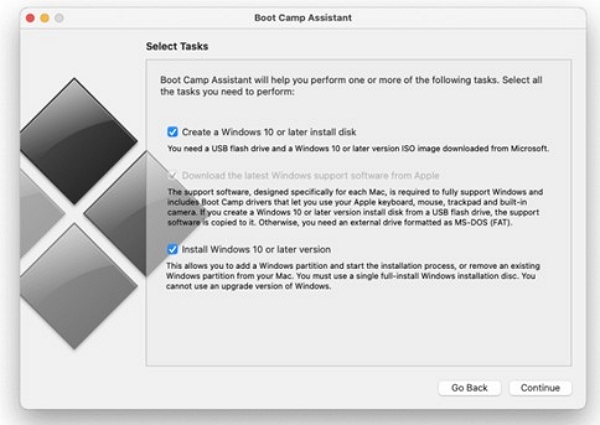The height and width of the screenshot is (425, 600).
Task: Click text 'Download the latest Windows support software from Apple'
Action: coord(310,176)
